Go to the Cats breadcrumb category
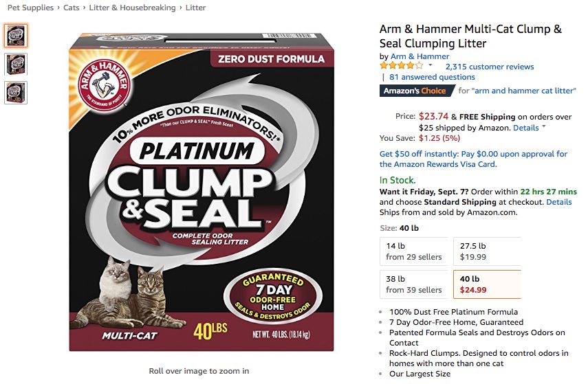 point(72,8)
